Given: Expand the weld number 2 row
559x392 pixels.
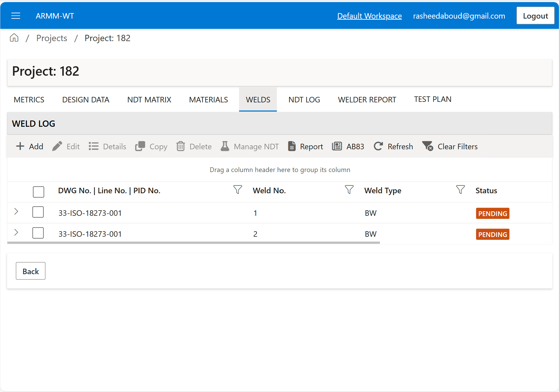Looking at the screenshot, I should 16,232.
